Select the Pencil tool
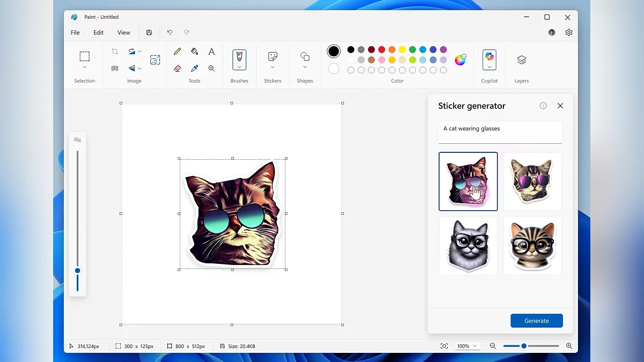 [178, 51]
